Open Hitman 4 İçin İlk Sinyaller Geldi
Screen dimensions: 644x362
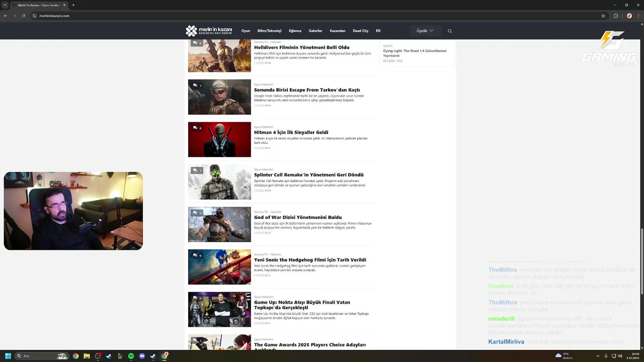click(291, 132)
